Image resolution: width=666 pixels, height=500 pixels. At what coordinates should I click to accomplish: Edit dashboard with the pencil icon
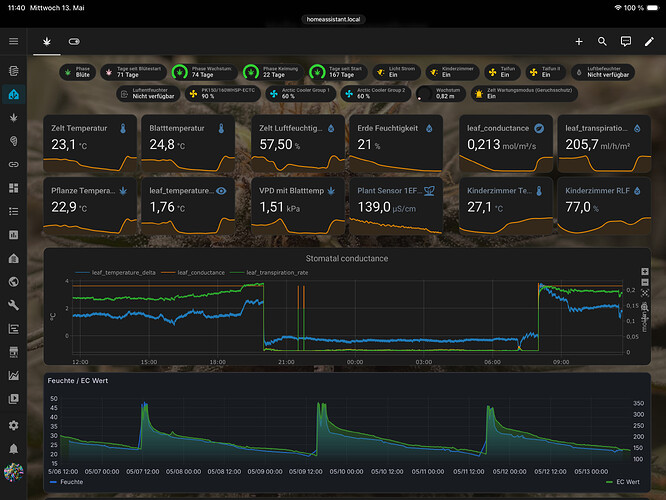[649, 41]
